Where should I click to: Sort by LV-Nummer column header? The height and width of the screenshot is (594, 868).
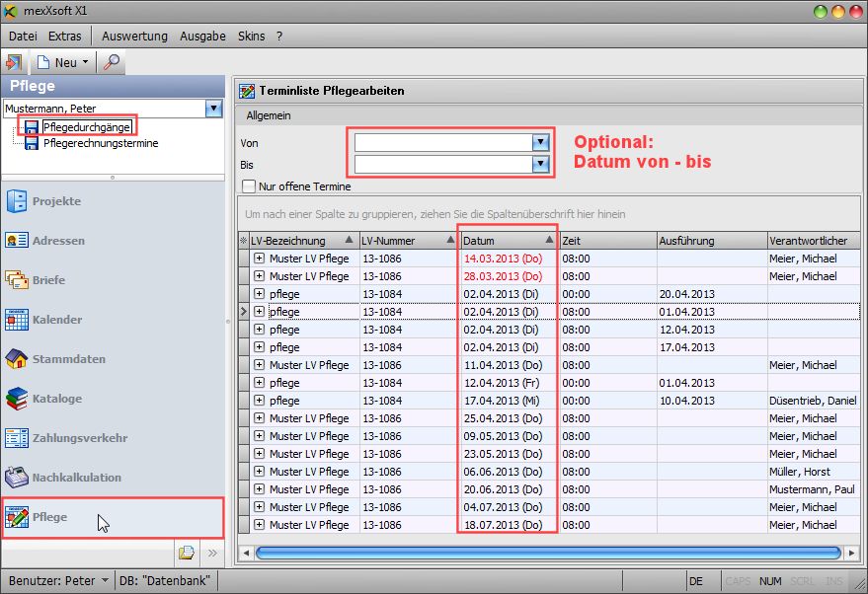coord(408,241)
